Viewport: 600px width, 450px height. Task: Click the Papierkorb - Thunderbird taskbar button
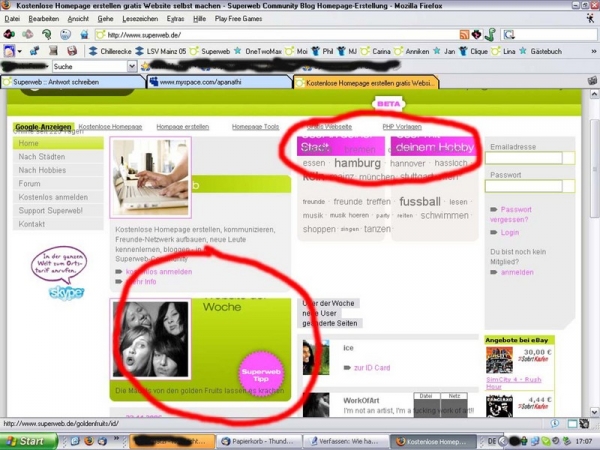tap(259, 441)
